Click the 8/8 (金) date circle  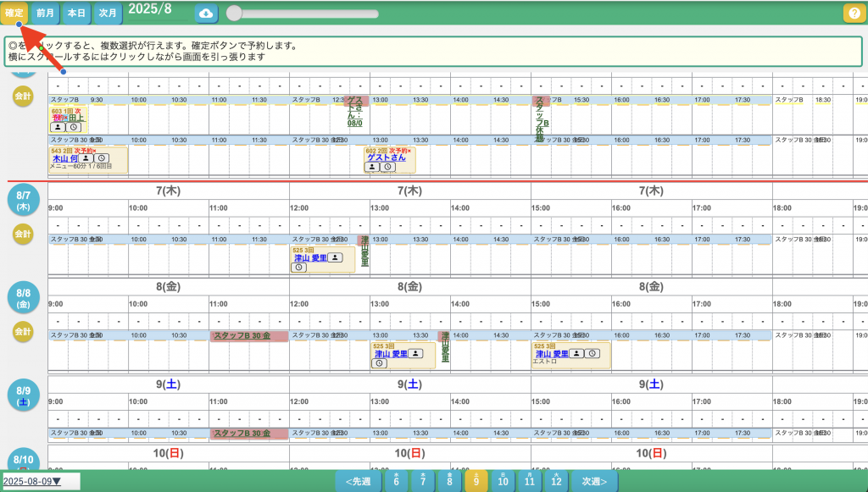(23, 297)
